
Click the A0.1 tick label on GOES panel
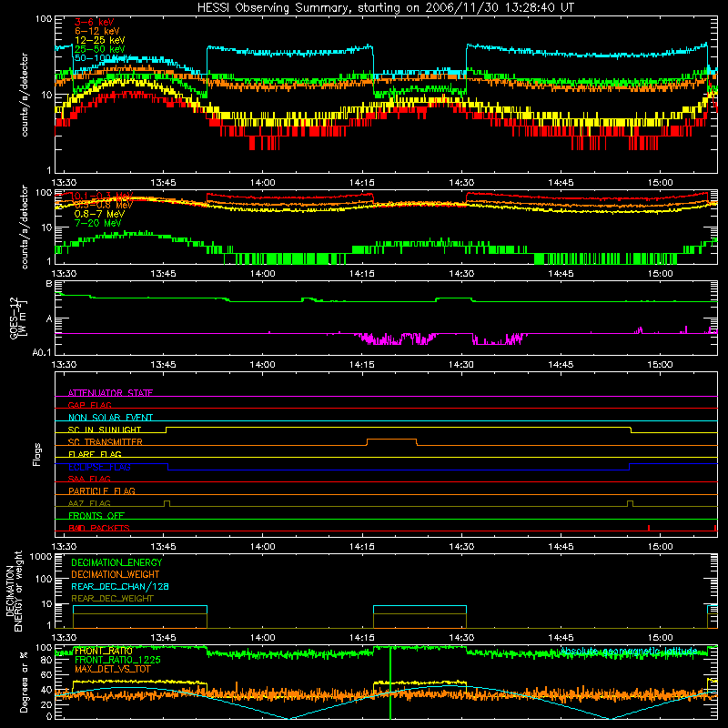coord(42,353)
